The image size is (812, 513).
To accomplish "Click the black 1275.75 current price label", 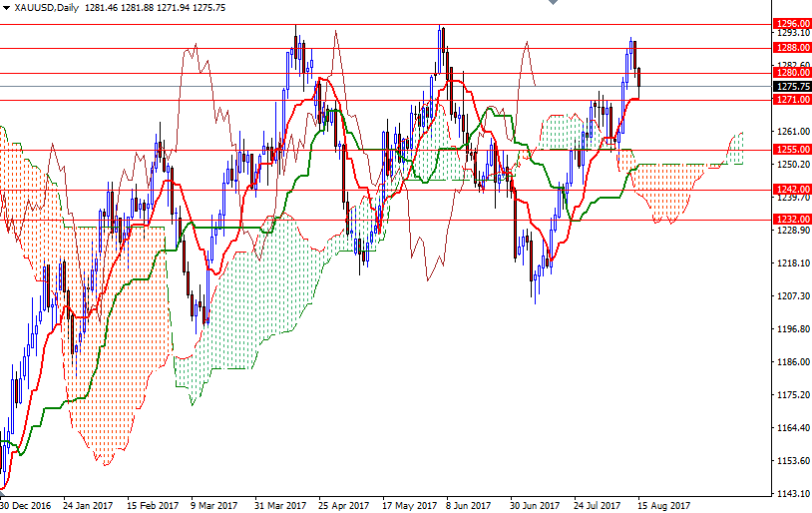I will [791, 87].
